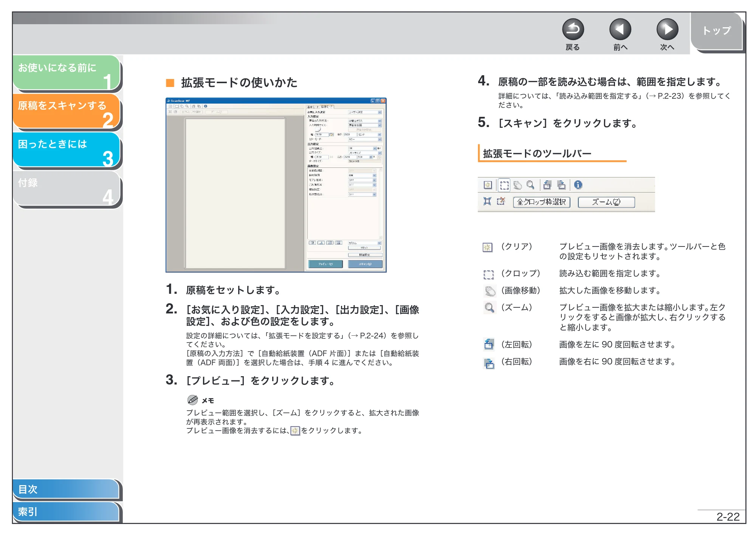Switch to 拡張モード tab in ScanGear screenshot
This screenshot has width=756, height=535.
click(x=327, y=107)
